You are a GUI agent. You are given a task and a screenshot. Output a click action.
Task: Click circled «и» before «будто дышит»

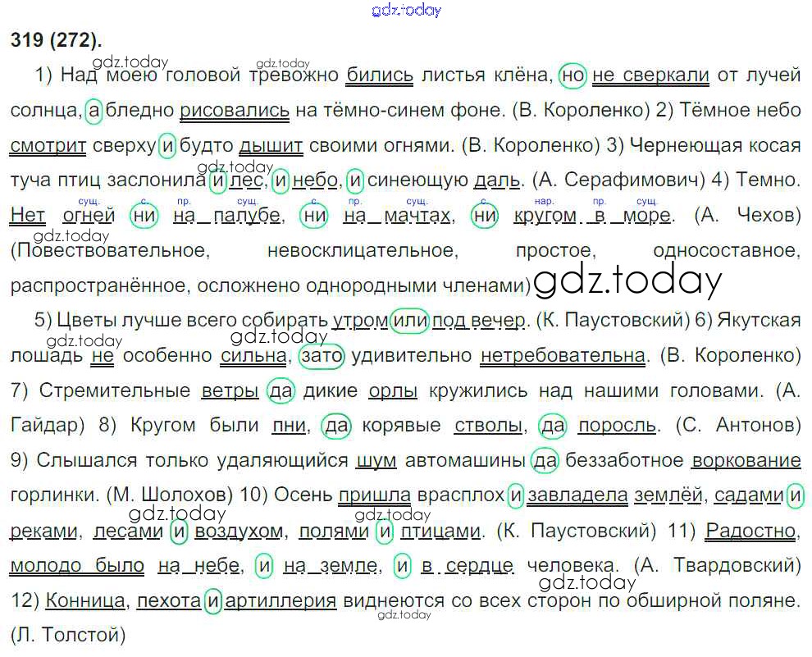click(168, 146)
